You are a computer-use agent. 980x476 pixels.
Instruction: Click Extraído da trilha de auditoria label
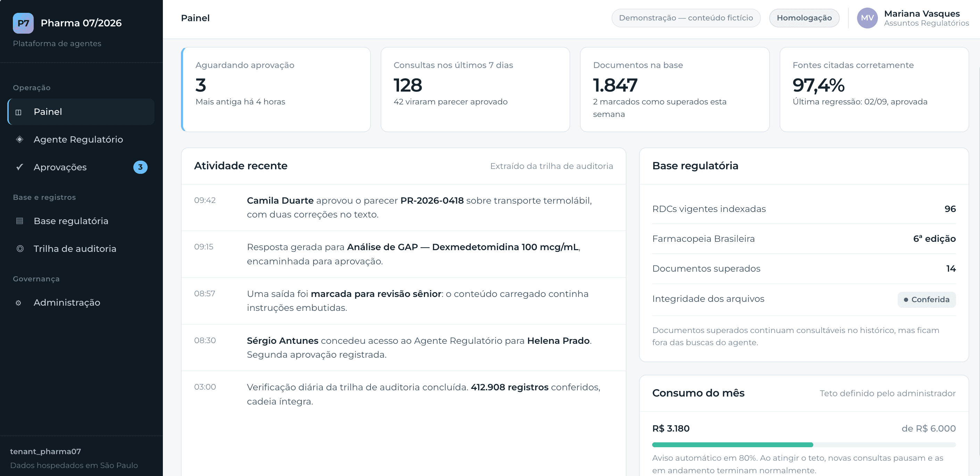tap(551, 166)
